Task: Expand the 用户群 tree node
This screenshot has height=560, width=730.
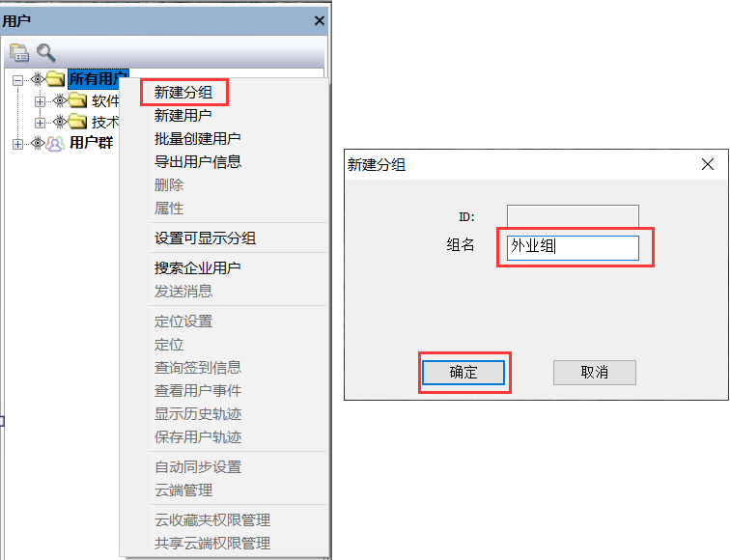Action: tap(17, 144)
